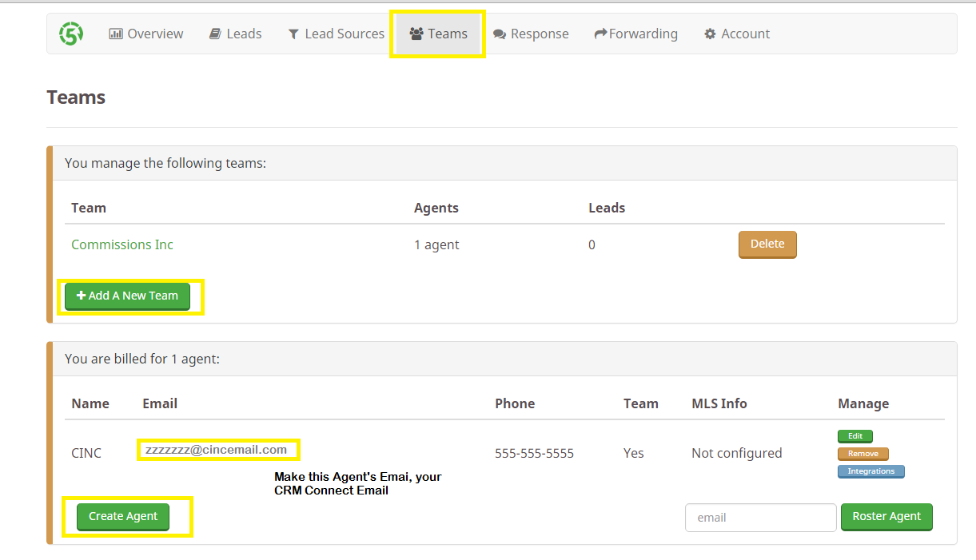Click the 555-555-5555 phone number
976x560 pixels.
point(534,453)
